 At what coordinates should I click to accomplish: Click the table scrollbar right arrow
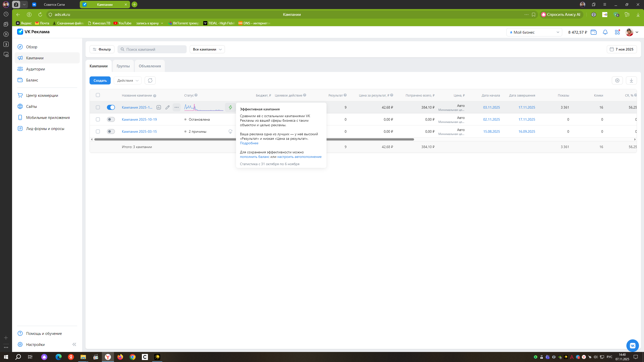pyautogui.click(x=635, y=139)
